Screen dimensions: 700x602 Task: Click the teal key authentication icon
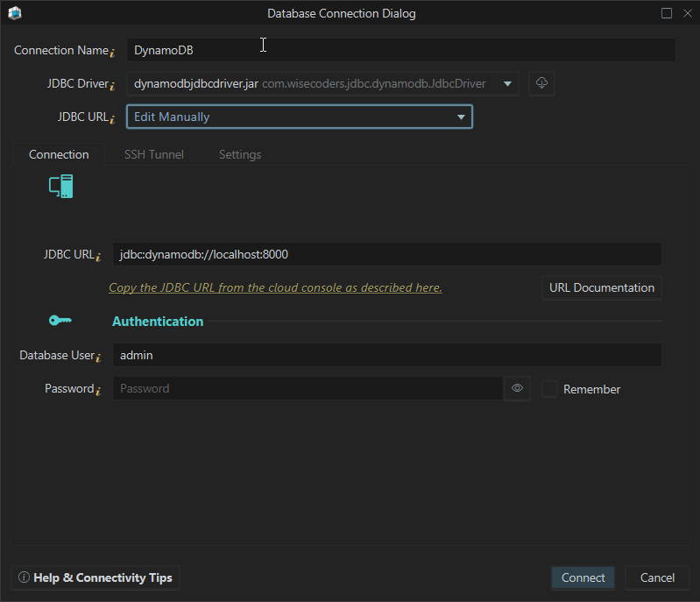(60, 321)
